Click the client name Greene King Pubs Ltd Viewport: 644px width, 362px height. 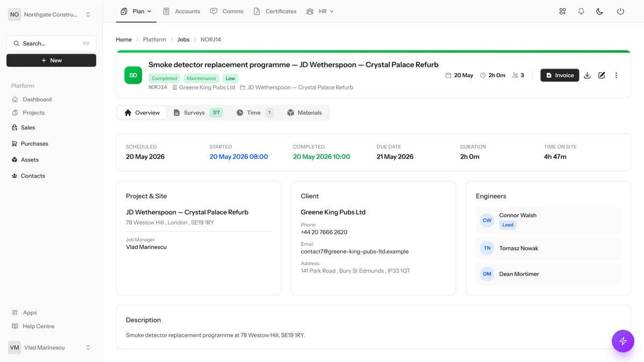(x=333, y=212)
